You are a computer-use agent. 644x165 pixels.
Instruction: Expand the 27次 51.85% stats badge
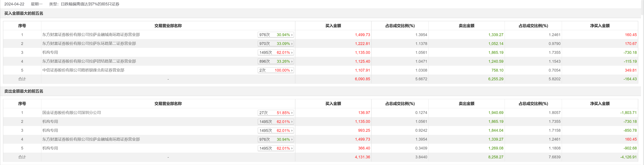(275, 113)
